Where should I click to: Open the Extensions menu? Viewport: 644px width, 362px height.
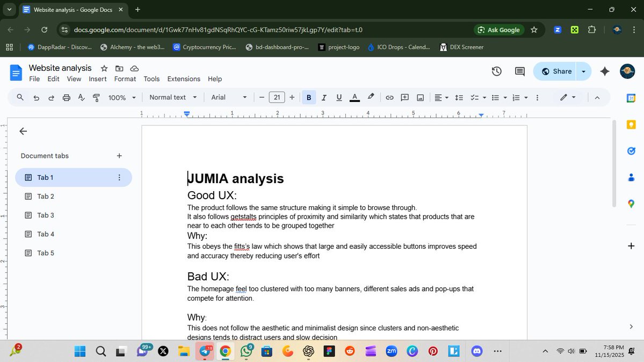[x=184, y=79]
